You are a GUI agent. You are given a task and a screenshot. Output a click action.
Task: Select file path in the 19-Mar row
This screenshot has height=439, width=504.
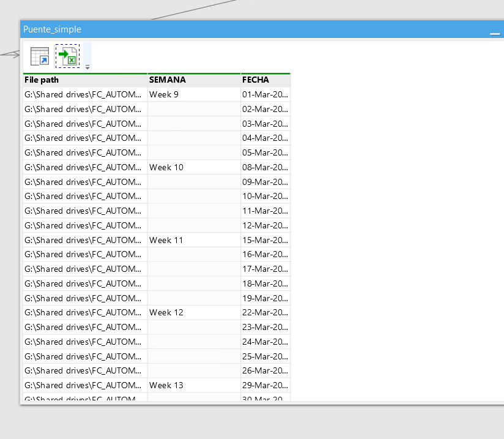tap(85, 298)
